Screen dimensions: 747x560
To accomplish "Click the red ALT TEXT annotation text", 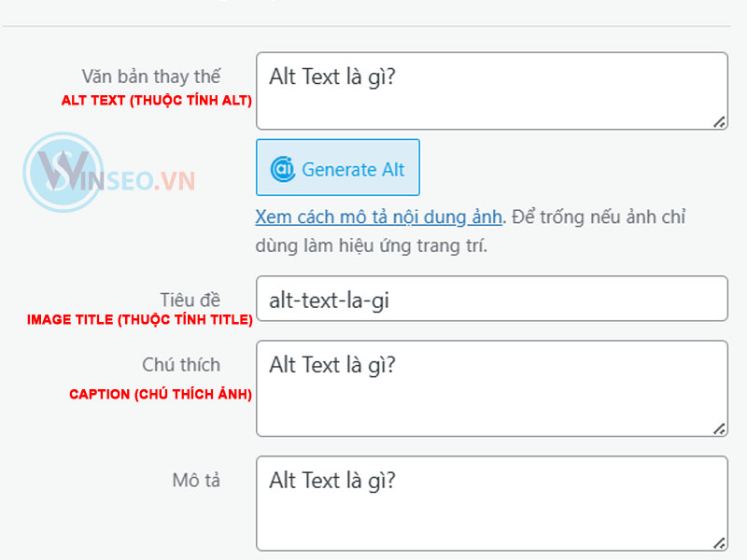I will pos(156,100).
